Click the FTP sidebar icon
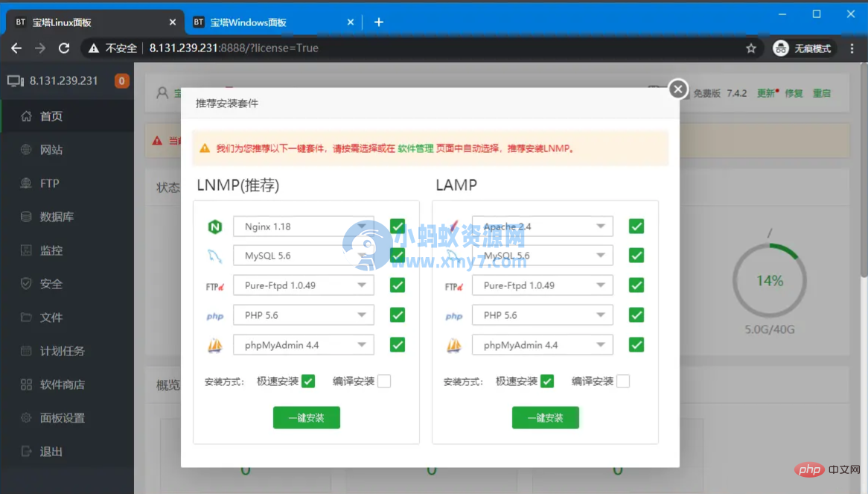The width and height of the screenshot is (868, 494). click(x=26, y=183)
